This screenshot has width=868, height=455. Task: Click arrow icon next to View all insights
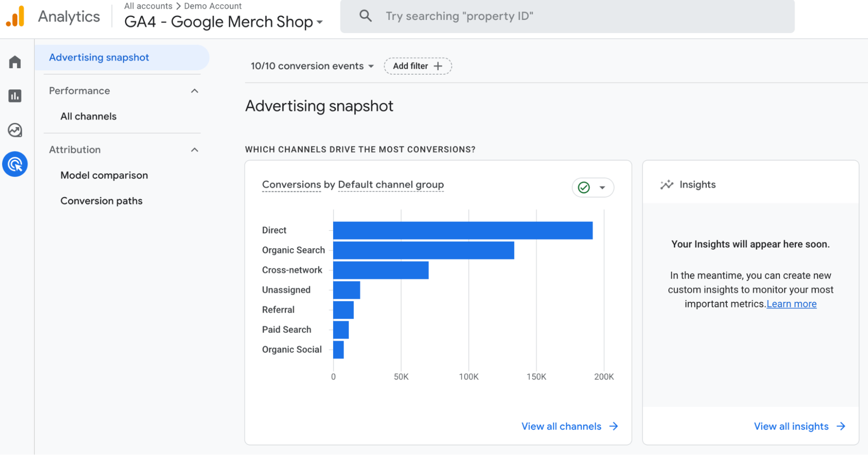841,426
